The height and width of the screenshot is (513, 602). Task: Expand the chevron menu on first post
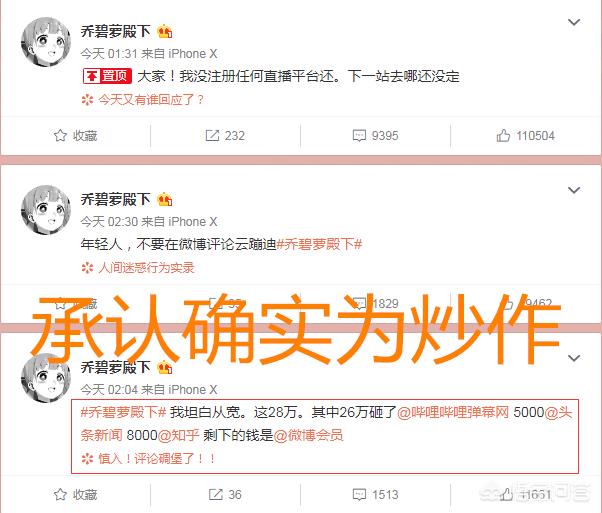[x=574, y=22]
